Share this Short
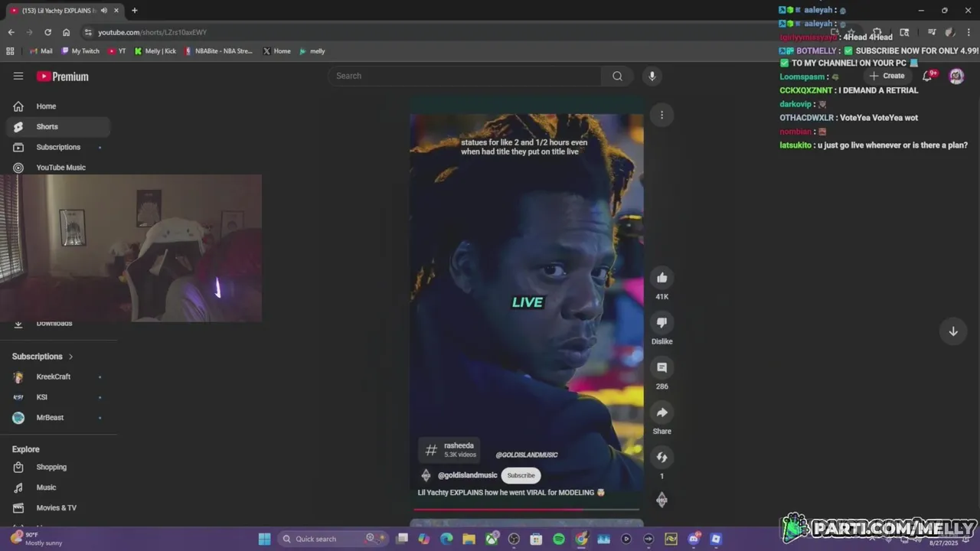 (661, 412)
